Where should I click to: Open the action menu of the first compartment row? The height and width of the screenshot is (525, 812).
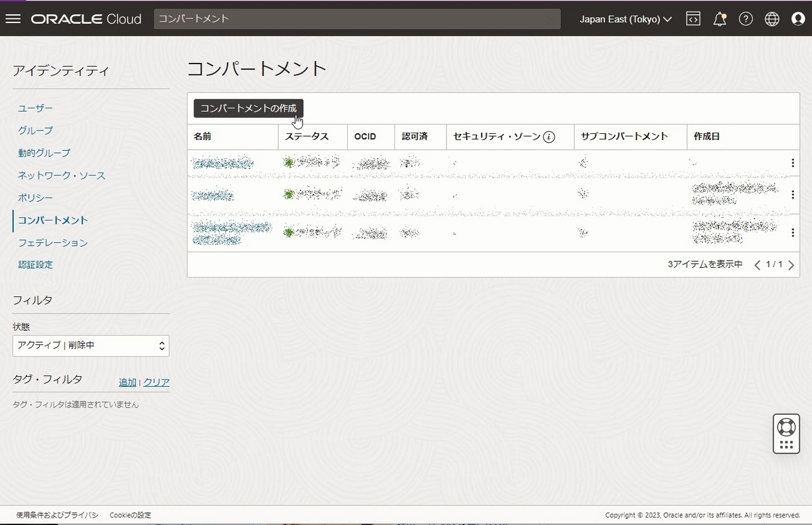792,162
